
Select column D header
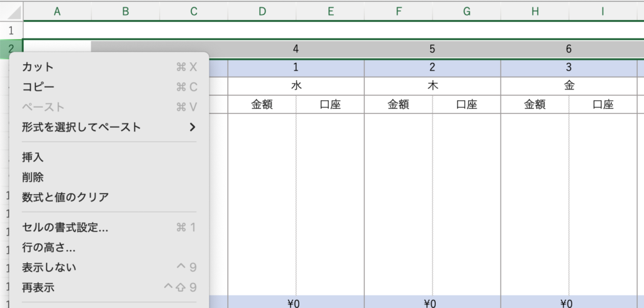tap(262, 11)
